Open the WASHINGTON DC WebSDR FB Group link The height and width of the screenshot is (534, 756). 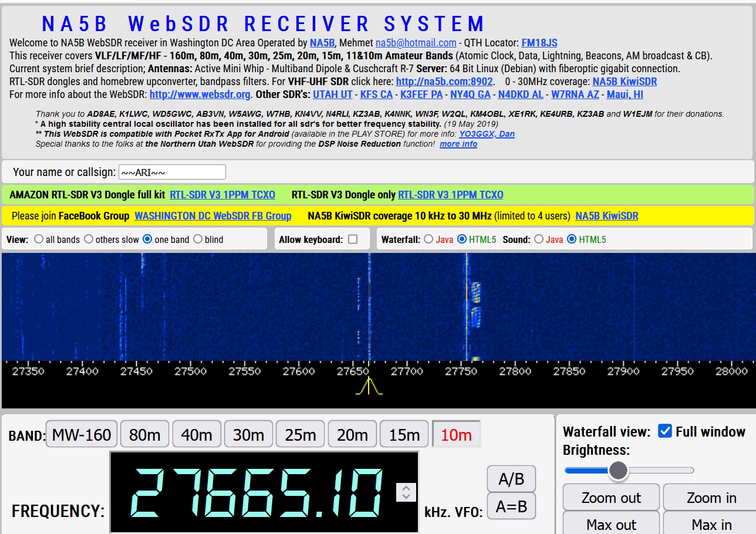click(212, 216)
